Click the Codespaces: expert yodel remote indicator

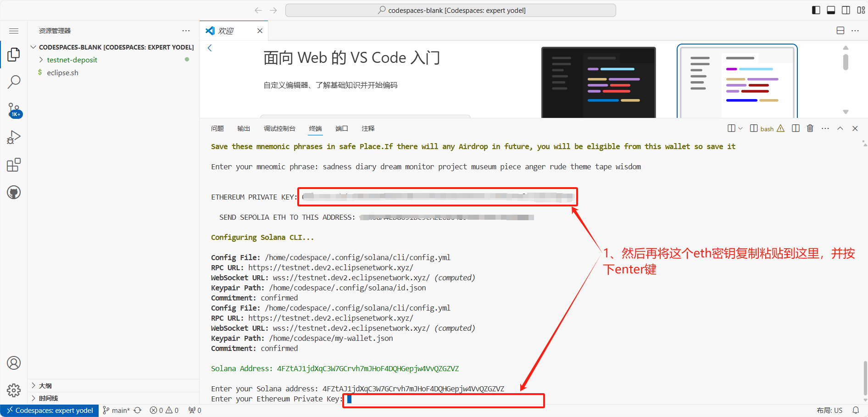[x=50, y=411]
